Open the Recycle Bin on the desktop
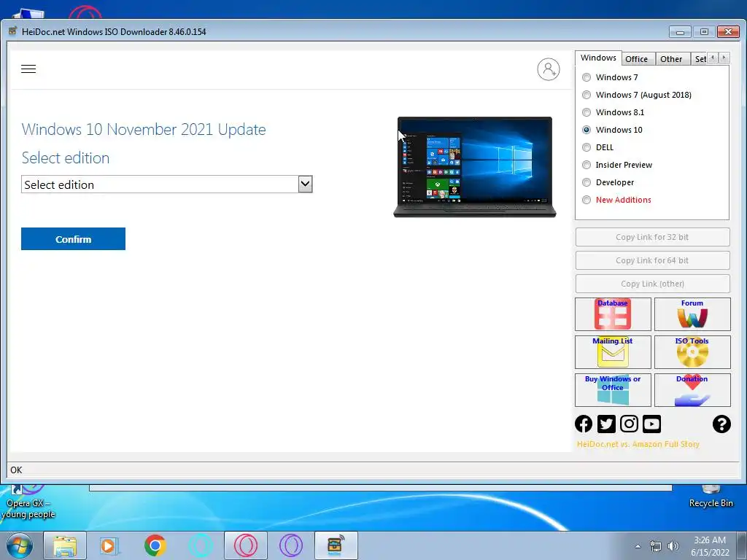The image size is (747, 560). point(711,496)
